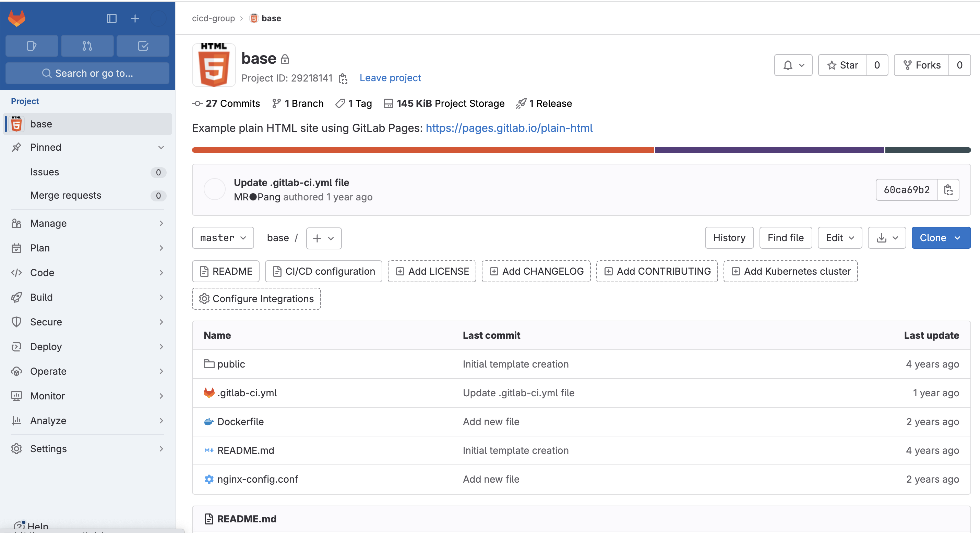Expand the Clone dropdown button
Image resolution: width=980 pixels, height=533 pixels.
941,238
